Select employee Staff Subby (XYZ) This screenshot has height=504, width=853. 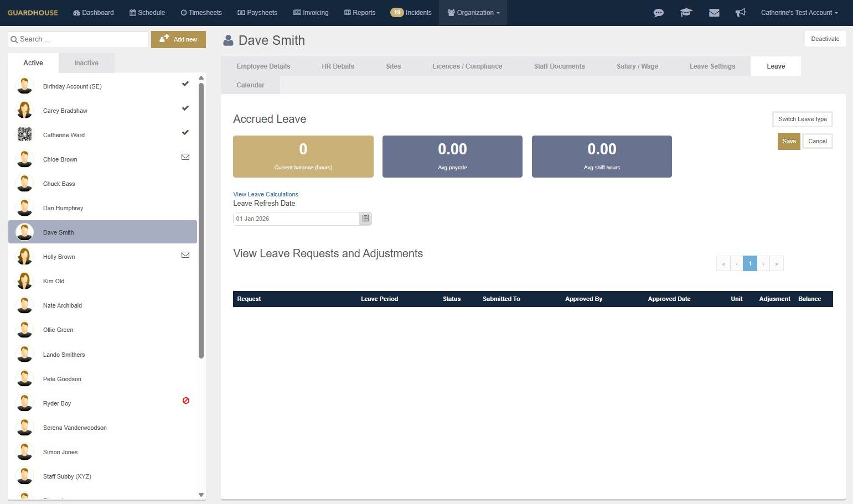pyautogui.click(x=102, y=476)
